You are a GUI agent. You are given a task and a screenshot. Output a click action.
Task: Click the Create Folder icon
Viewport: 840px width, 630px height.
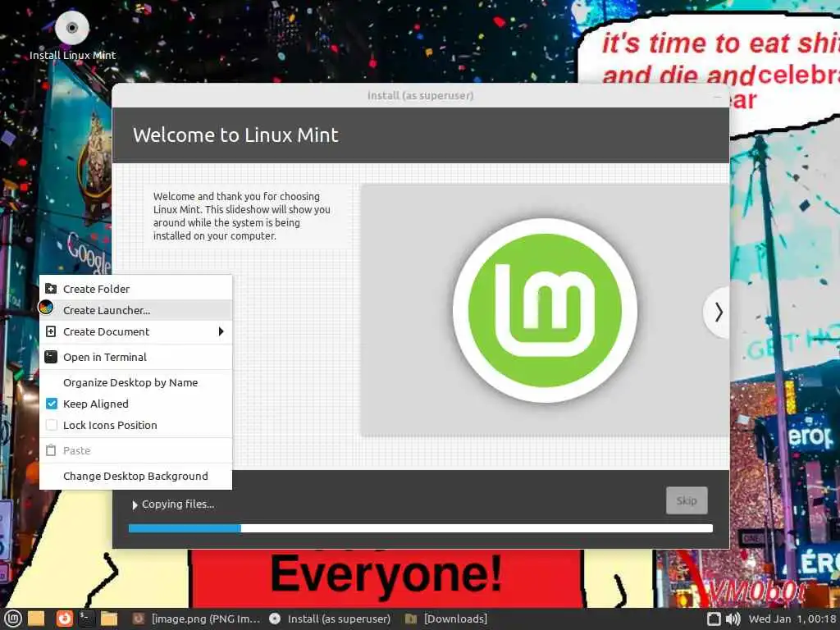coord(51,289)
